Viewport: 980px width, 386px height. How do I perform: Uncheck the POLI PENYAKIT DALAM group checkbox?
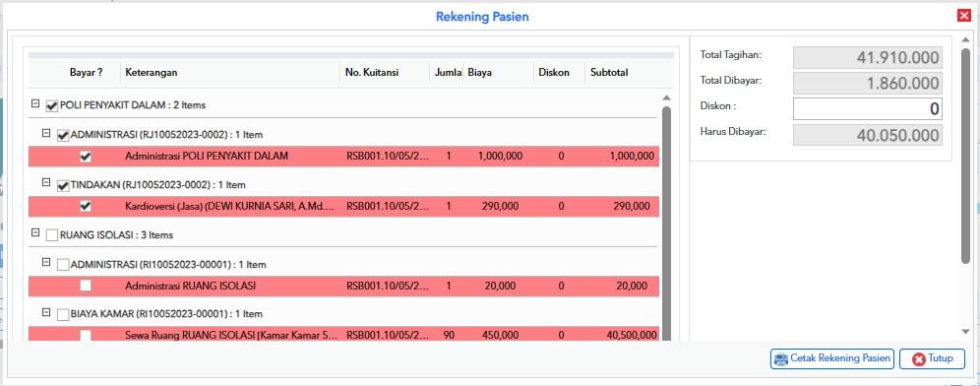[52, 105]
